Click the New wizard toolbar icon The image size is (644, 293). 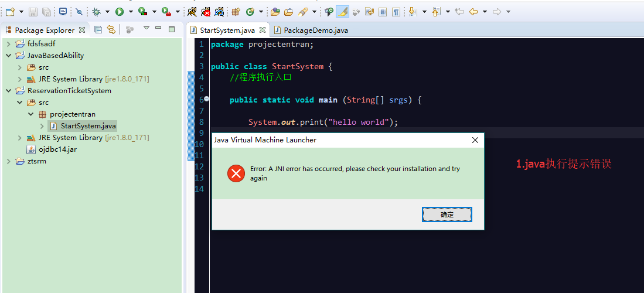(x=10, y=12)
